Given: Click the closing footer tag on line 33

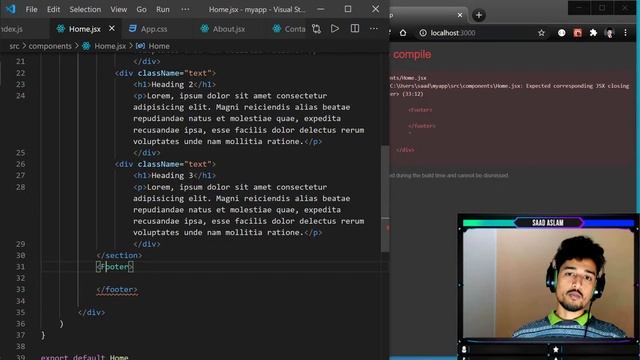Looking at the screenshot, I should click(x=117, y=289).
